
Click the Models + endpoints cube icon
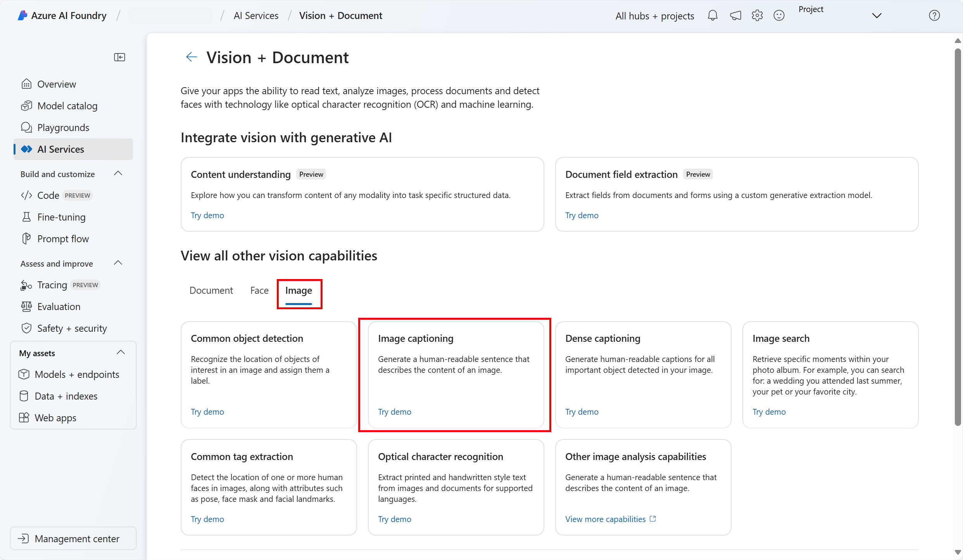[24, 374]
